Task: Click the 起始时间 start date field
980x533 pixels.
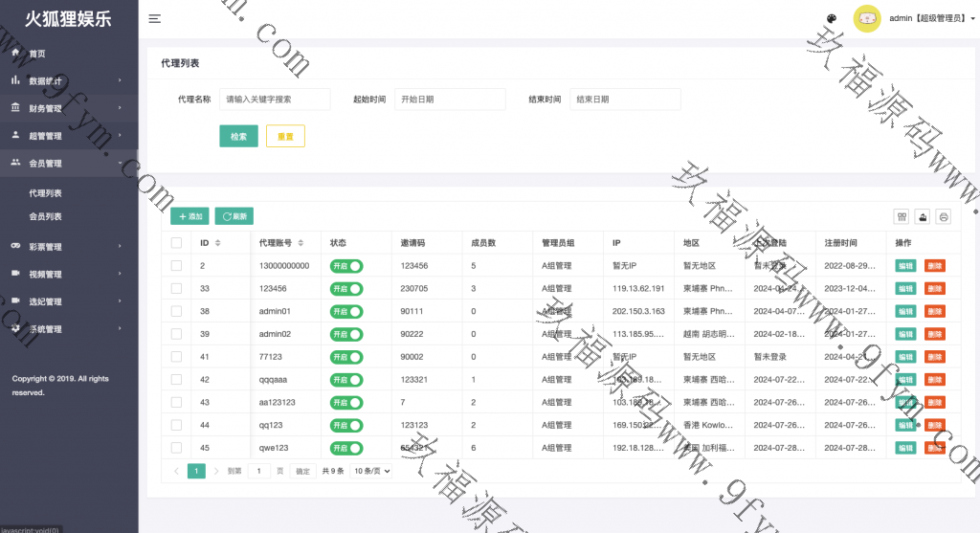Action: point(450,100)
